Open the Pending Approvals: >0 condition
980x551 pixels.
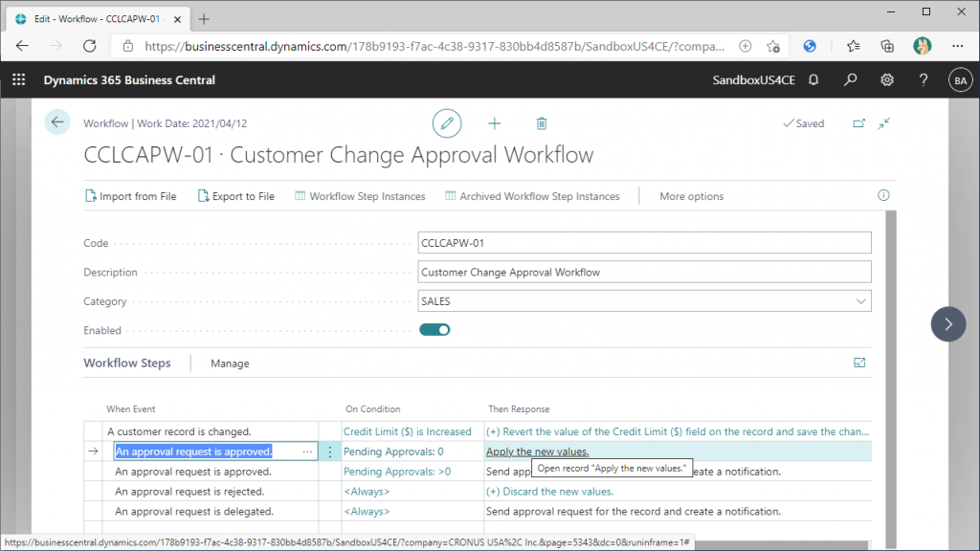(397, 472)
